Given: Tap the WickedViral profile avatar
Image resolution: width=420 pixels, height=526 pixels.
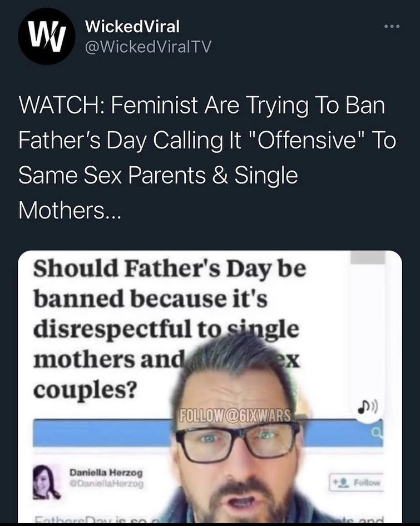Looking at the screenshot, I should 46,36.
